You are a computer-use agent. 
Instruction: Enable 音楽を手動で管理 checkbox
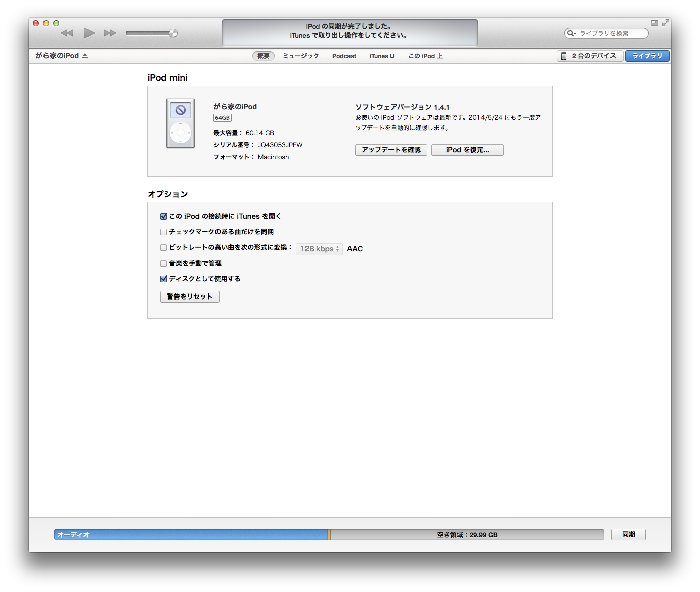click(163, 263)
